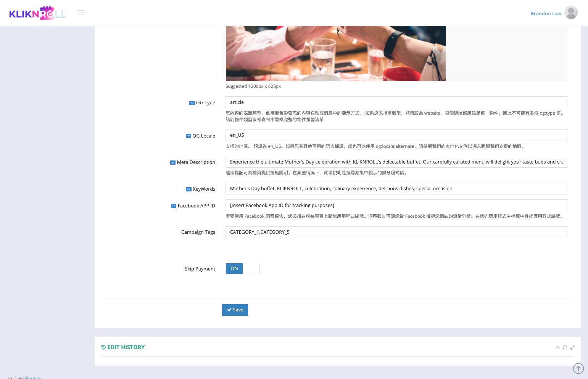Open the KlikNRoll footer link

pyautogui.click(x=32, y=378)
